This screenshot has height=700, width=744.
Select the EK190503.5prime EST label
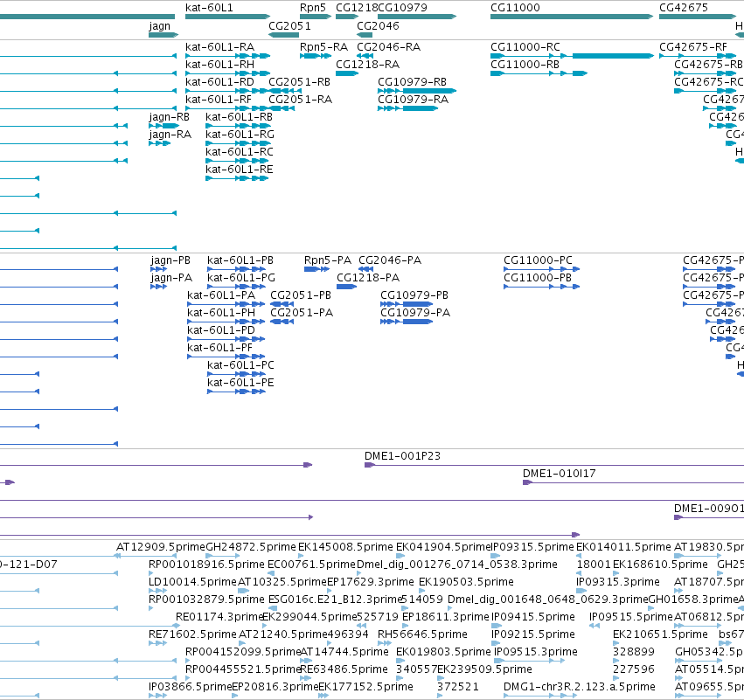466,582
